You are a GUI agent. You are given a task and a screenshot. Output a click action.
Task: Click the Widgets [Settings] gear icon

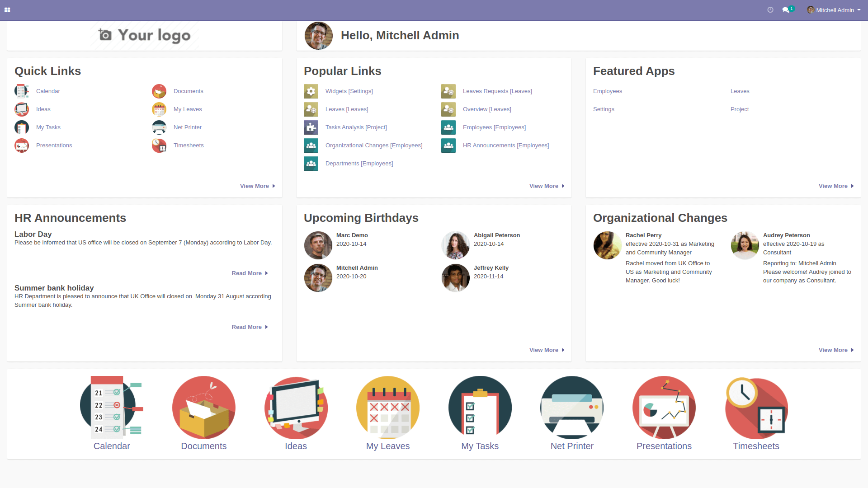tap(311, 91)
